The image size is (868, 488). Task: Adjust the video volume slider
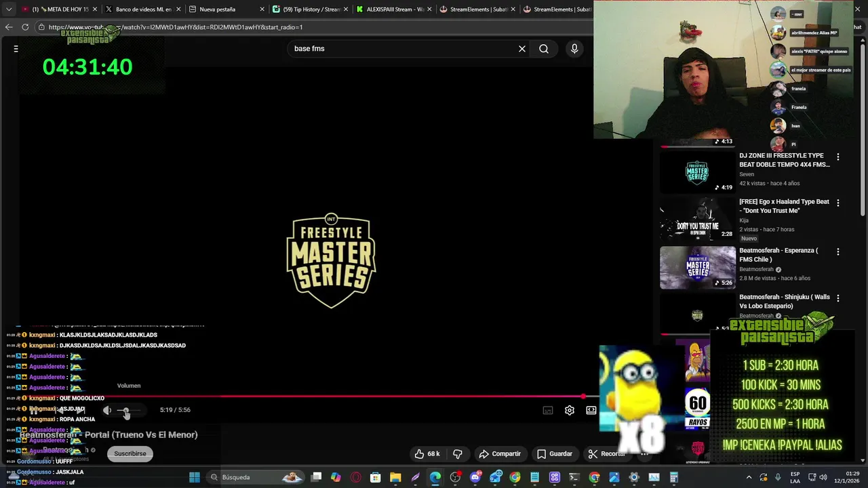point(129,410)
